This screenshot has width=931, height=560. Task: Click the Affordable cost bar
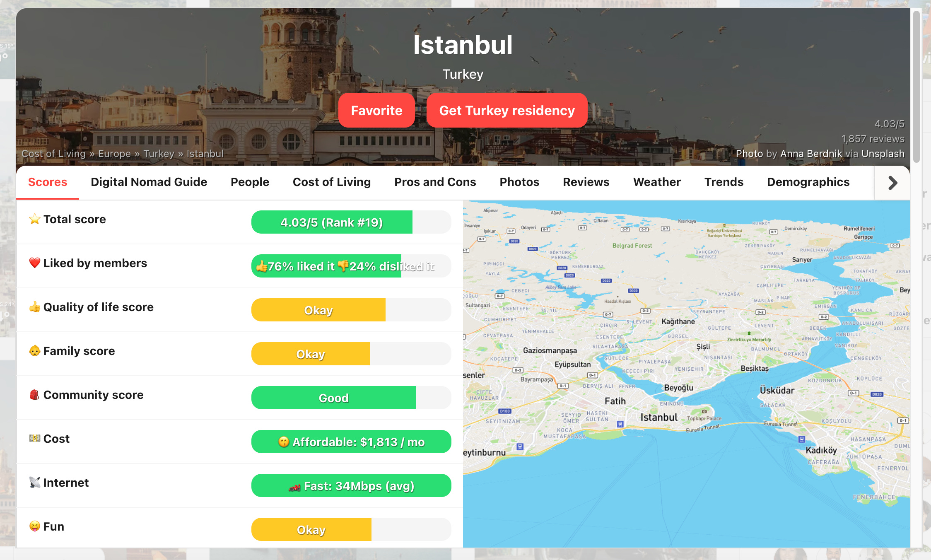(x=351, y=442)
